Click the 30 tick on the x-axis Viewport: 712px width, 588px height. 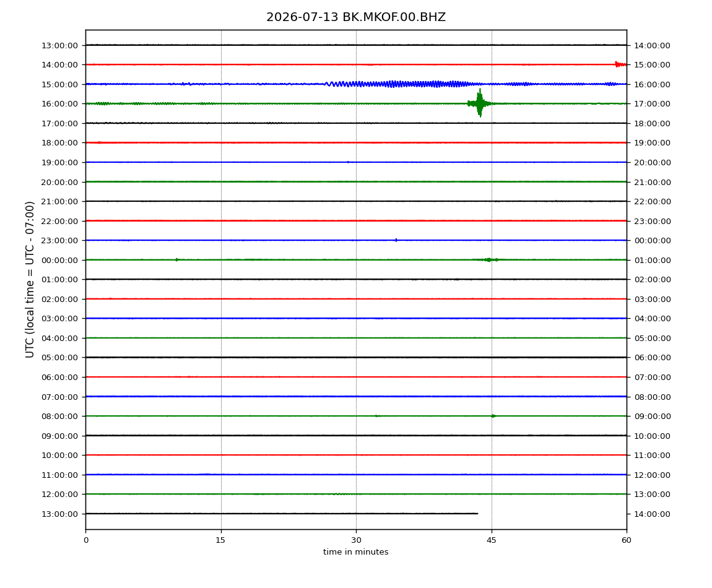(356, 540)
